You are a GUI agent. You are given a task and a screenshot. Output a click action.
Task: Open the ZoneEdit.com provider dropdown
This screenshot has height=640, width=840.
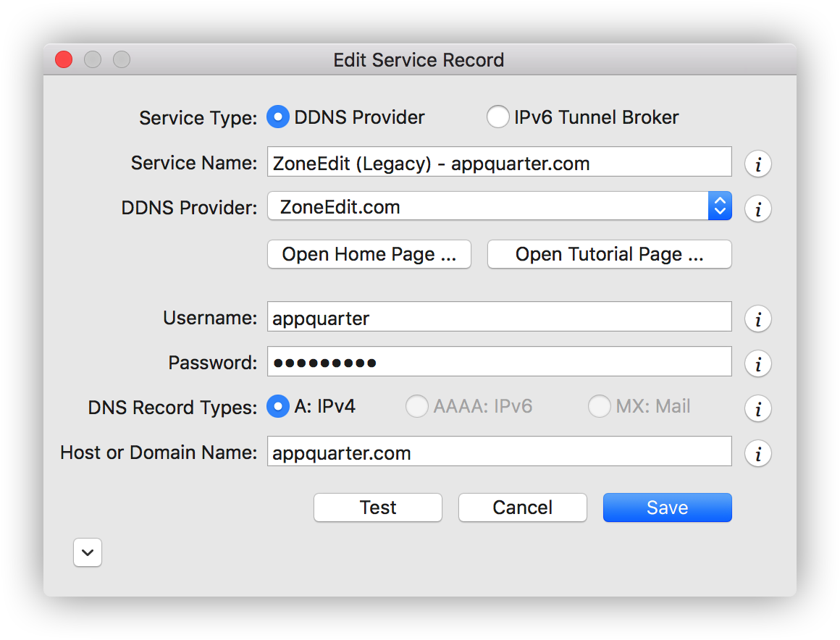click(499, 207)
